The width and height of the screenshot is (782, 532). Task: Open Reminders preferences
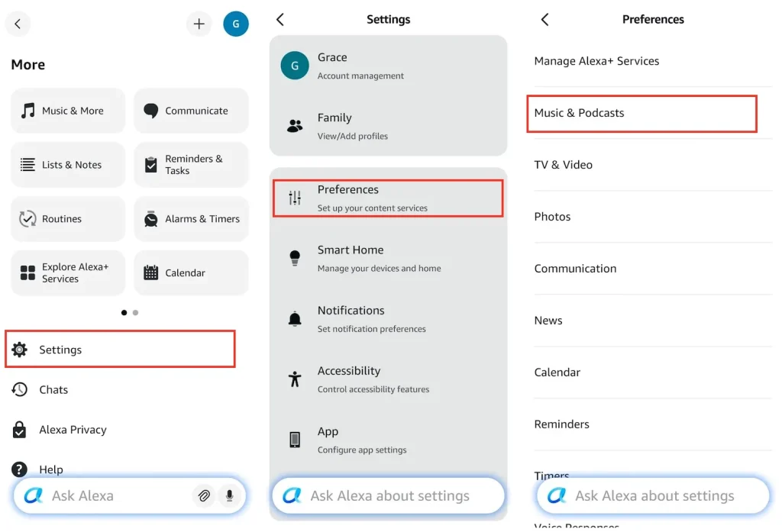click(653, 424)
